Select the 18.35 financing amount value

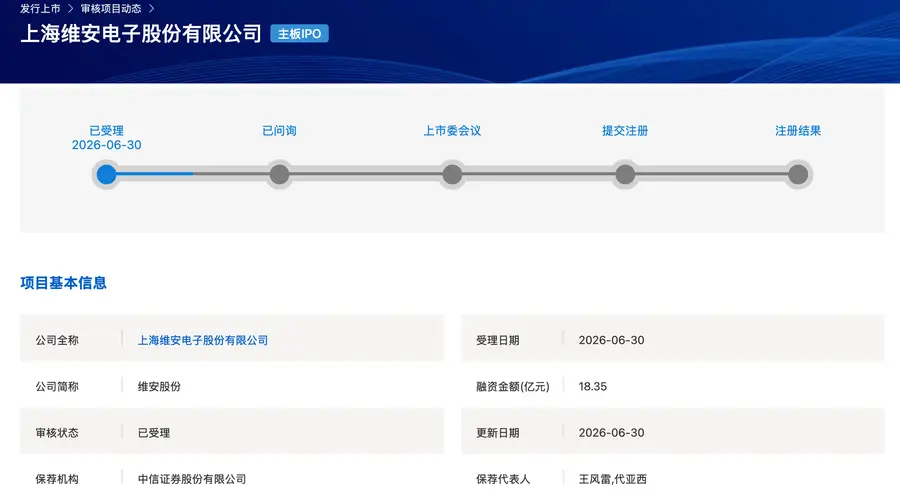[x=592, y=386]
